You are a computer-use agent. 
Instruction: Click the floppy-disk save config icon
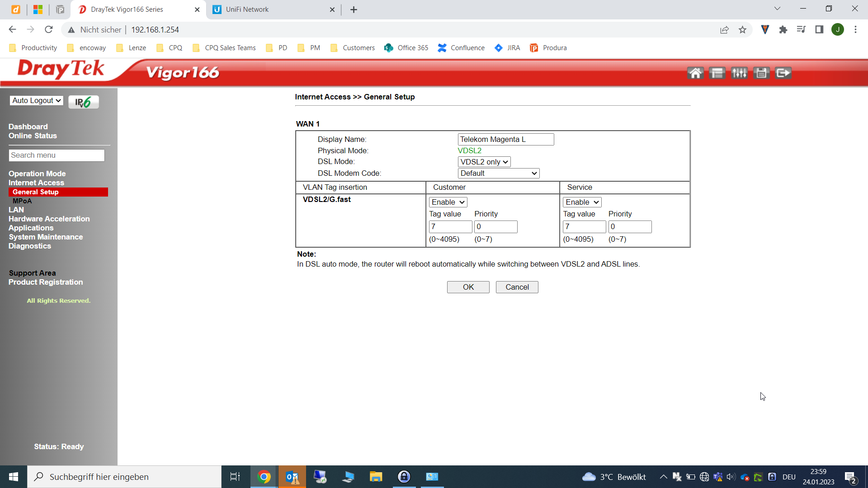click(761, 73)
